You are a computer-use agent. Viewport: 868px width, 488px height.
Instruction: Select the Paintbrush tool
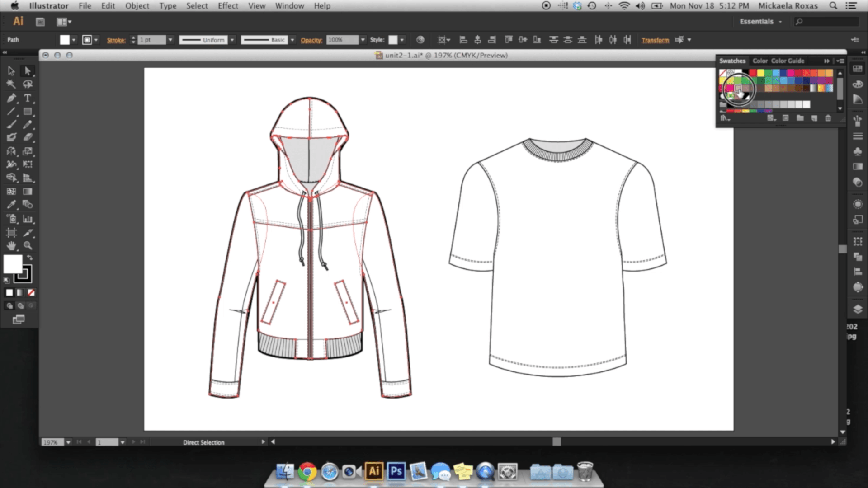click(x=11, y=124)
